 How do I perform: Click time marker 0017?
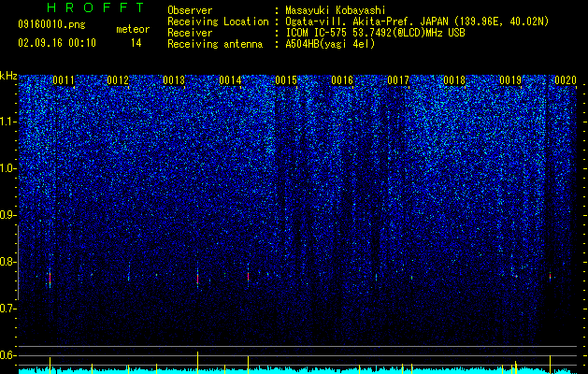(x=398, y=80)
